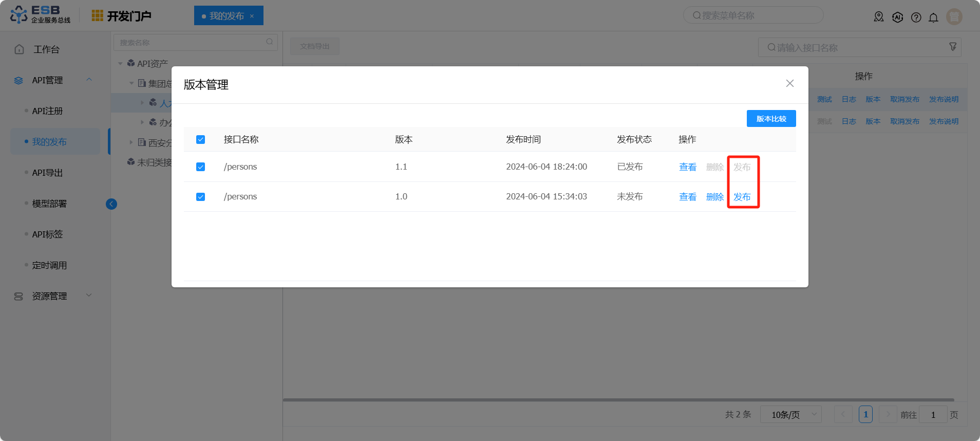Click the 搜索菜单名称 search field
Viewport: 980px width, 441px height.
(x=753, y=15)
